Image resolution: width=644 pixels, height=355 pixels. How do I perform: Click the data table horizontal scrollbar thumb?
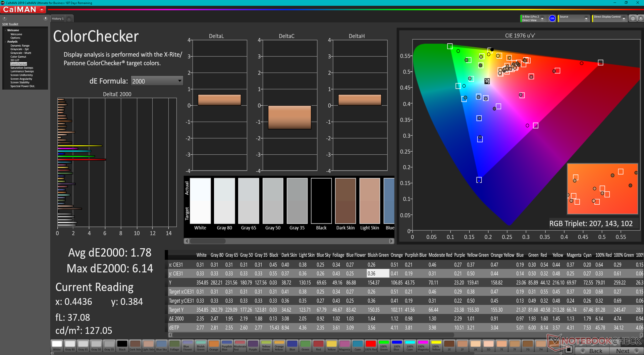tap(313, 335)
